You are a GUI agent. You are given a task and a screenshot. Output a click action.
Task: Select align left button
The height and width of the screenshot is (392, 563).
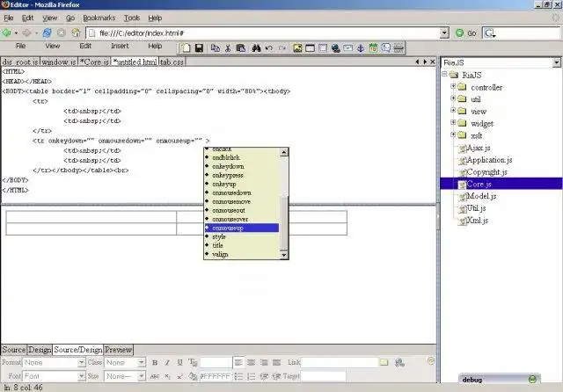tap(238, 363)
